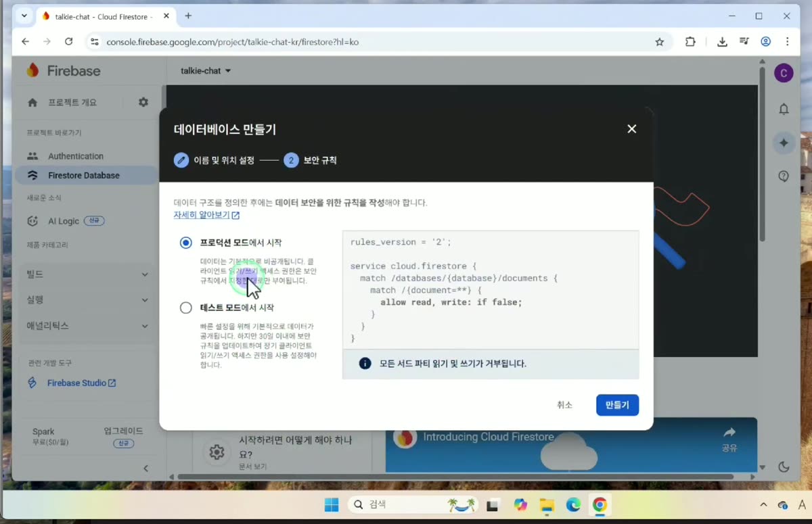Open the Gemini sparkle assistant icon
This screenshot has width=812, height=524.
(x=784, y=143)
